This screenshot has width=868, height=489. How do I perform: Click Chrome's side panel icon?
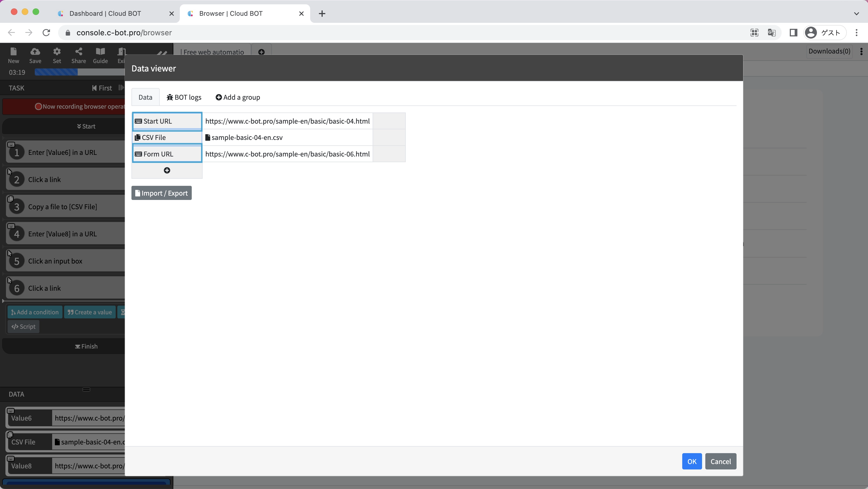(x=793, y=33)
